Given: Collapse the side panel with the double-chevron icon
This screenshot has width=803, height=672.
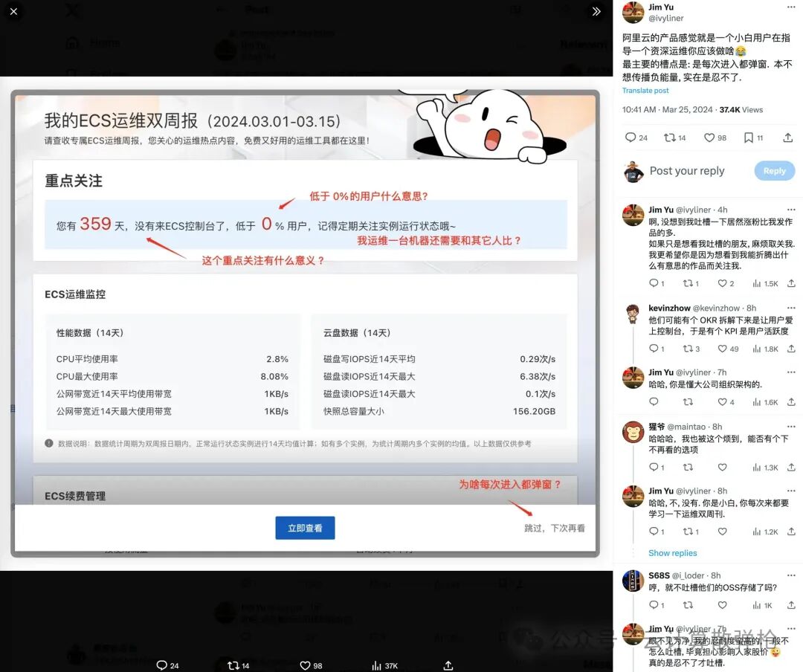Looking at the screenshot, I should click(596, 11).
